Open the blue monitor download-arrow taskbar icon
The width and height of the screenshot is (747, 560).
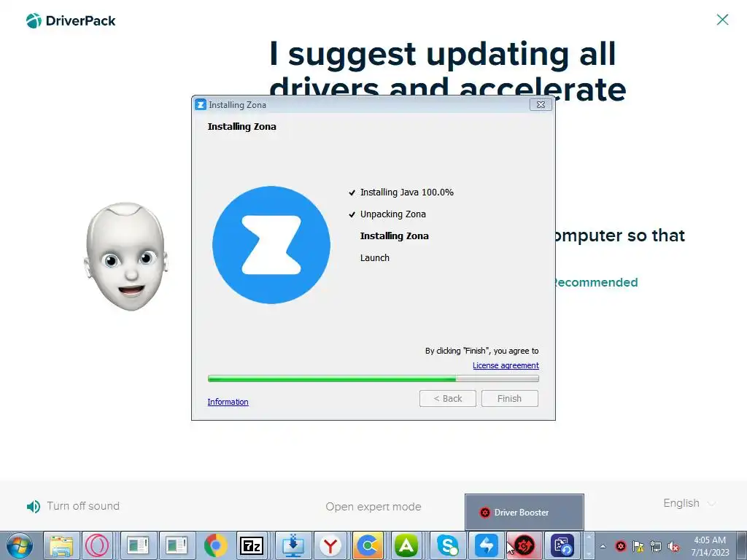pyautogui.click(x=293, y=545)
